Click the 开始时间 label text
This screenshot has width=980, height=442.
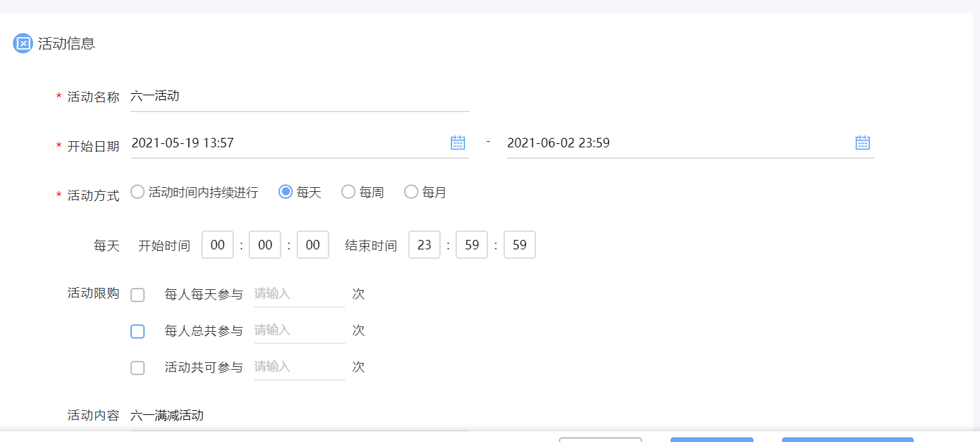click(x=164, y=245)
